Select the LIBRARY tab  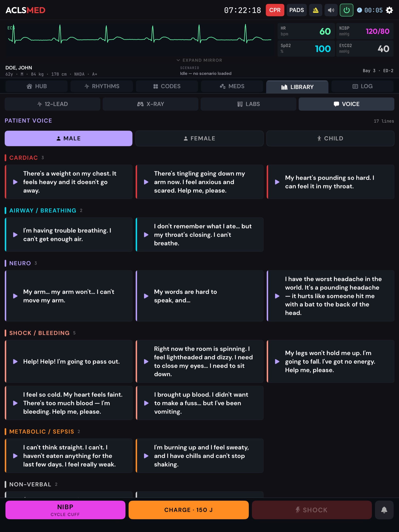tap(297, 87)
